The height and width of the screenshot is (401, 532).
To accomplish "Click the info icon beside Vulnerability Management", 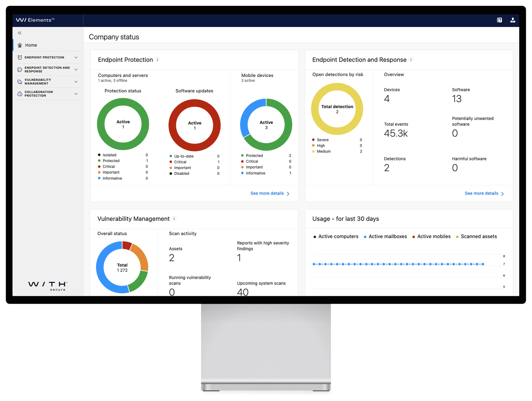I will (x=174, y=218).
